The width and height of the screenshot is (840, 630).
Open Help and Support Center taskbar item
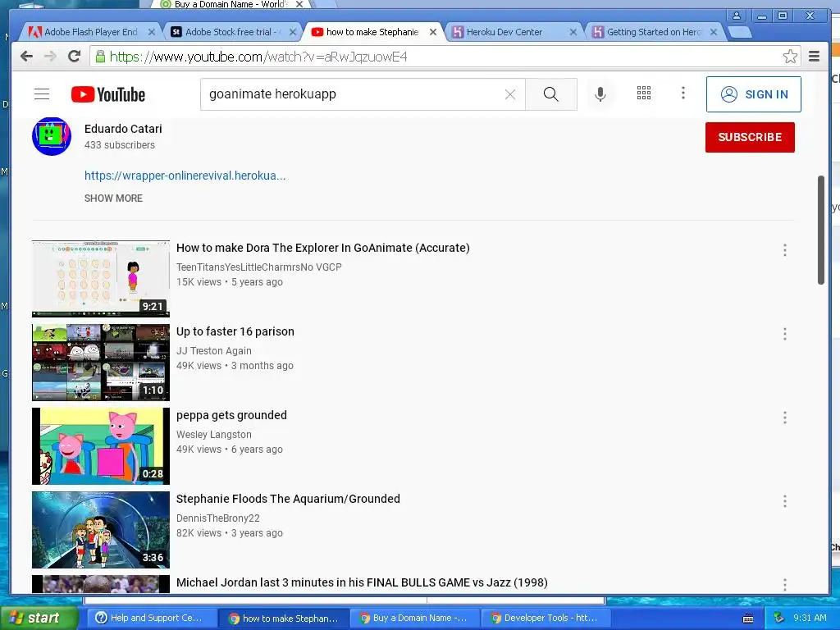152,618
